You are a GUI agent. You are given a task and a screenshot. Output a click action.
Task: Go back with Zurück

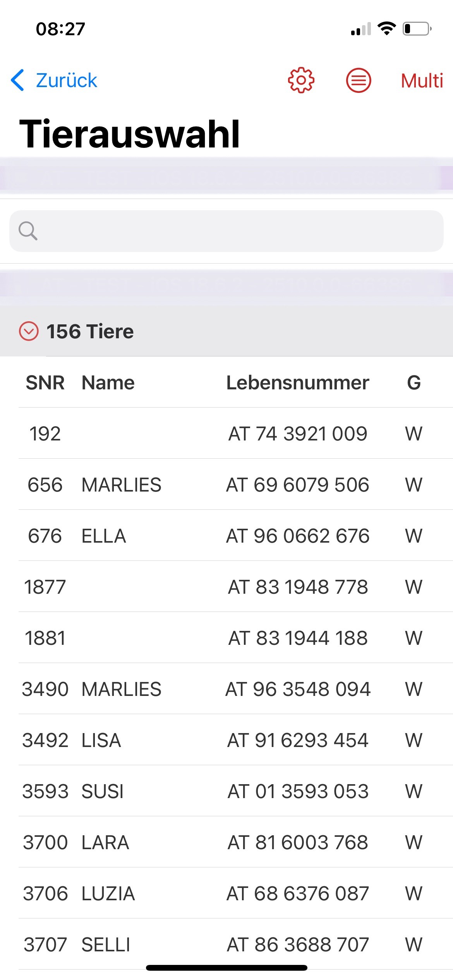click(x=66, y=81)
